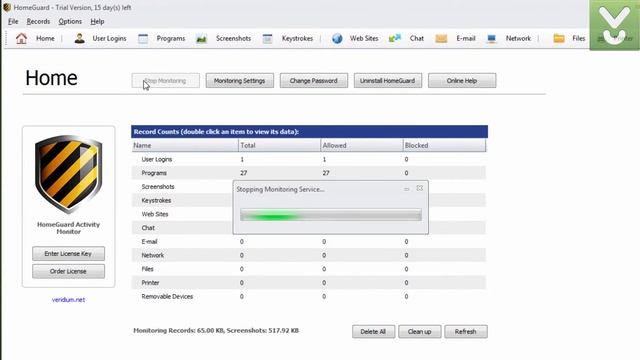Screen dimensions: 640x360
Task: Click the Keystrokes toolbar icon
Action: coord(267,39)
